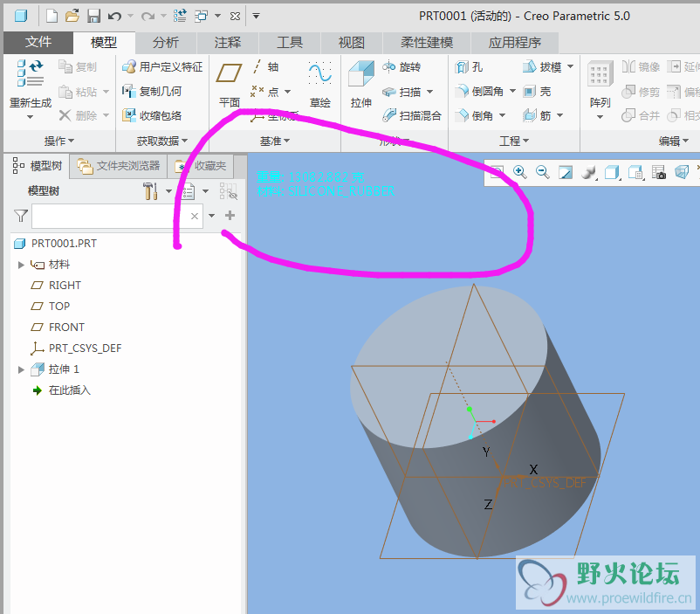Screen dimensions: 700x614
Task: Click the zoom in magnifier icon
Action: [519, 172]
